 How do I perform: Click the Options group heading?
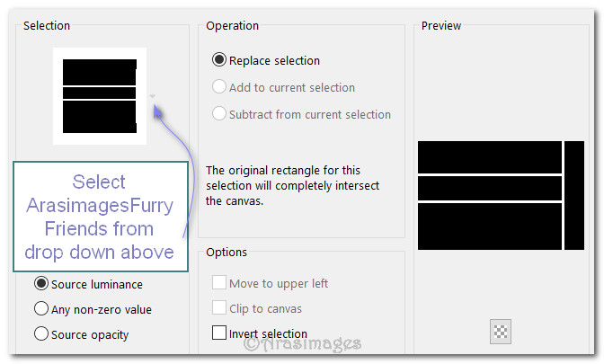[226, 253]
